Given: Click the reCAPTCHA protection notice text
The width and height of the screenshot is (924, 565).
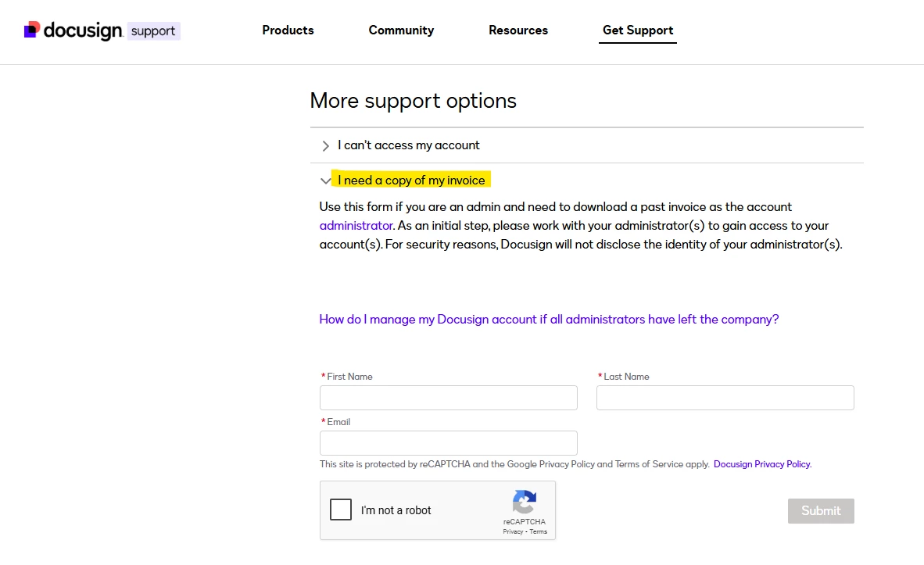Looking at the screenshot, I should (x=514, y=464).
